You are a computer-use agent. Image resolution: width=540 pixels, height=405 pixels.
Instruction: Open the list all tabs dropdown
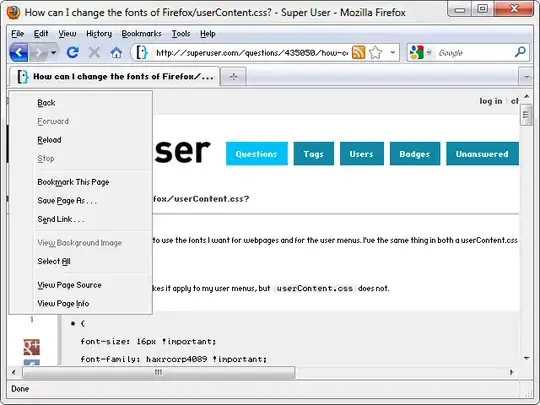526,76
